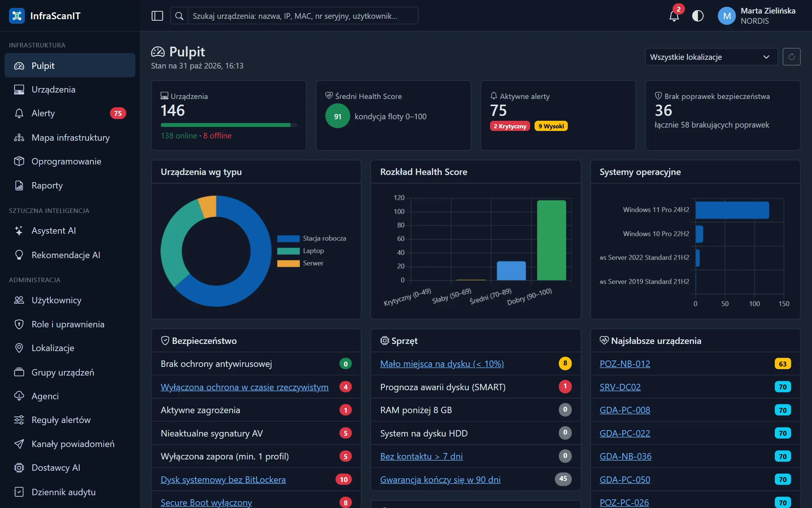Screen dimensions: 812x508
Task: Click Bez kontaktu > 7 dni link
Action: (x=421, y=456)
